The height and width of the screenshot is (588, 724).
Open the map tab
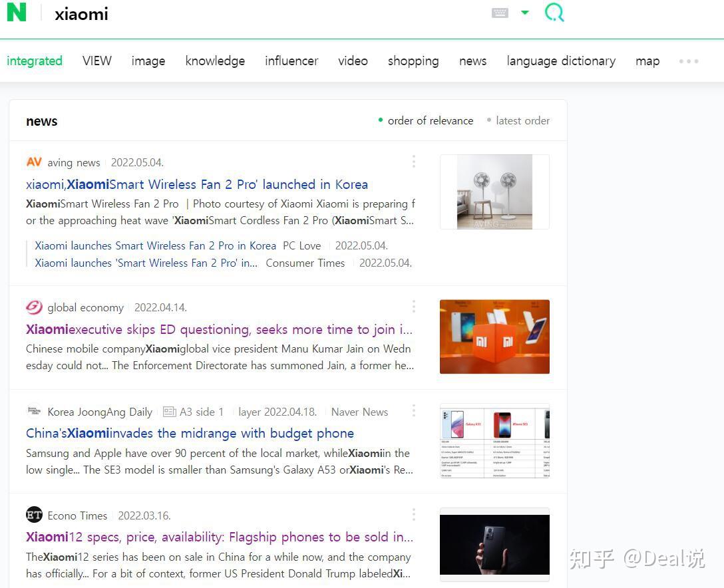(x=647, y=61)
